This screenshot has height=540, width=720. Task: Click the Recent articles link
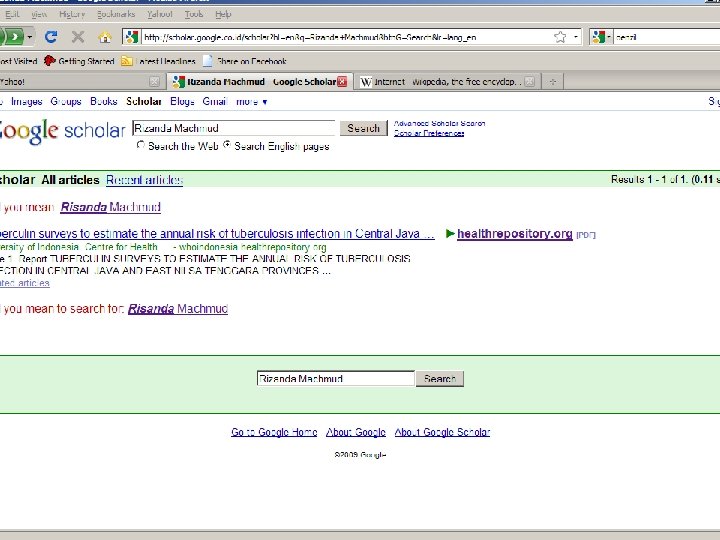(x=145, y=180)
